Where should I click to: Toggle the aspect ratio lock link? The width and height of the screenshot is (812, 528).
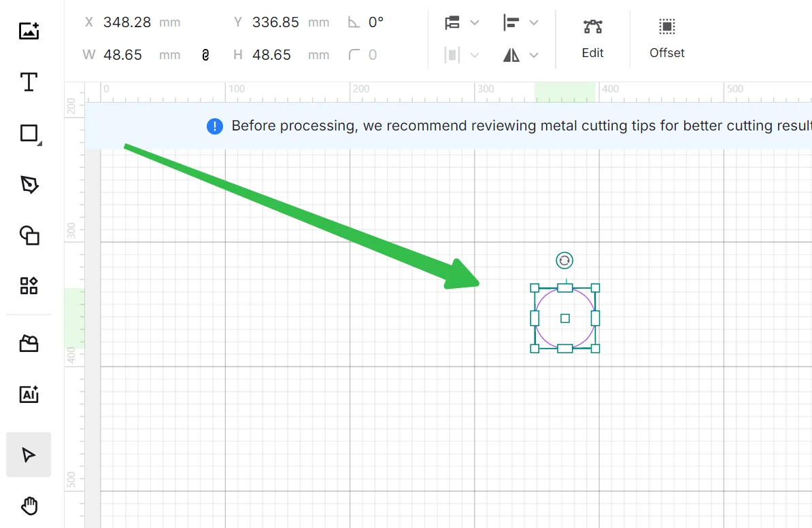click(x=205, y=55)
